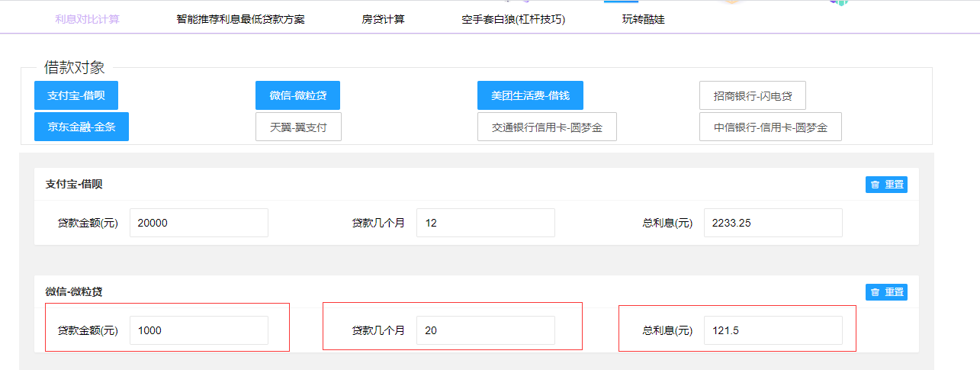Toggle the 美团生活费-借钱 lender button
Image resolution: width=980 pixels, height=370 pixels.
tap(531, 95)
